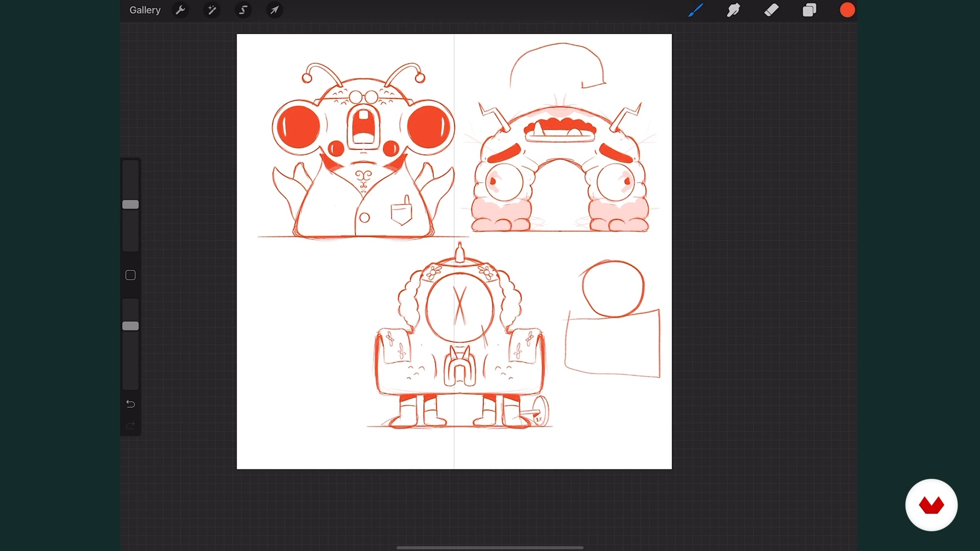980x551 pixels.
Task: Tap the bug character sketch with antennae
Action: tap(363, 153)
